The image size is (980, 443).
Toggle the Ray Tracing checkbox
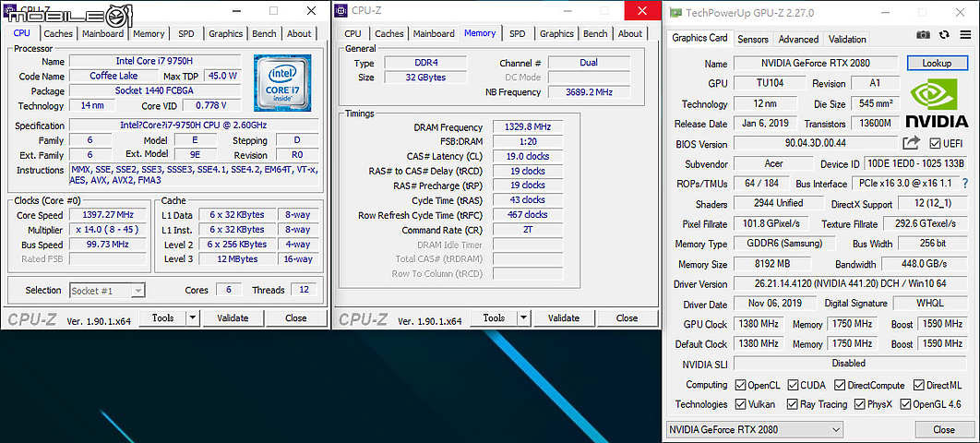793,404
